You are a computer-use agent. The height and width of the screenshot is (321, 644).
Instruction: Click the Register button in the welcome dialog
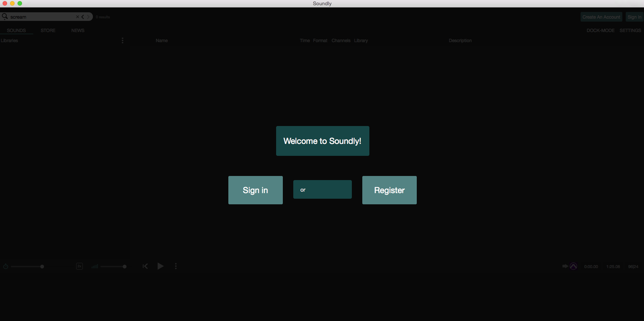click(390, 190)
